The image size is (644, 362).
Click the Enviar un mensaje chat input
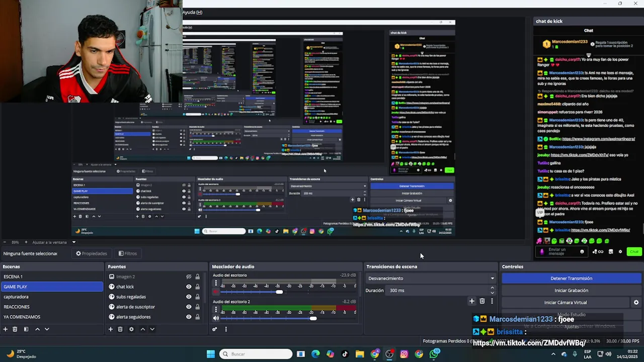point(562,252)
